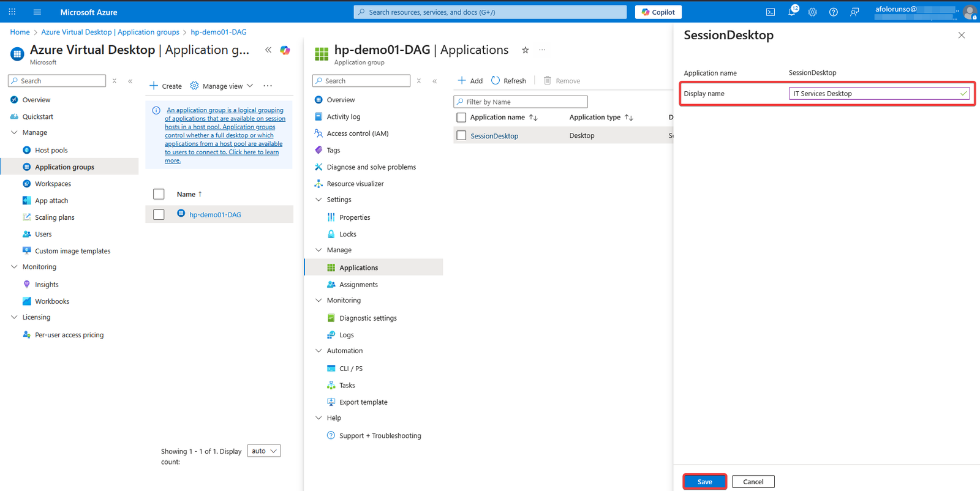Open Cloud Shell from the top bar
This screenshot has width=980, height=491.
pos(771,12)
